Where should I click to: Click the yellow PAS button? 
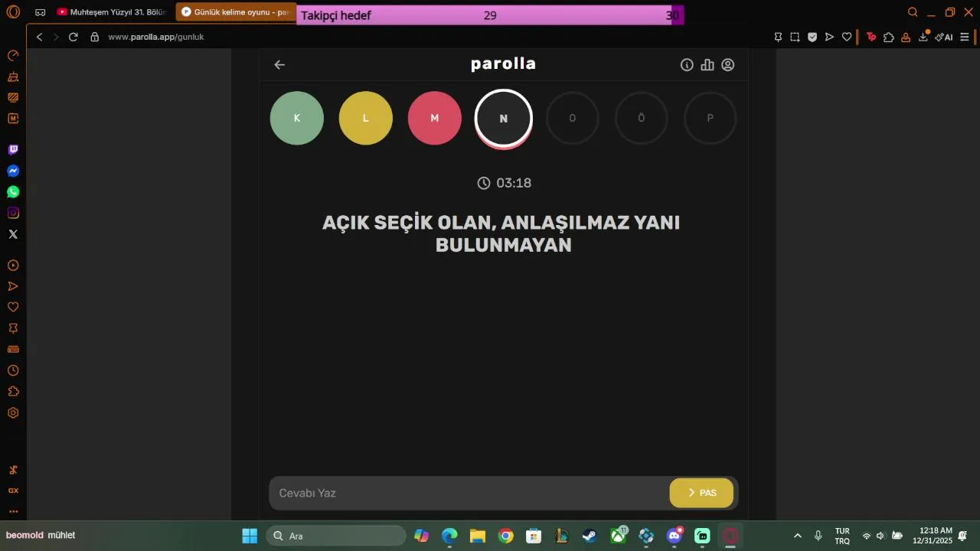click(701, 493)
